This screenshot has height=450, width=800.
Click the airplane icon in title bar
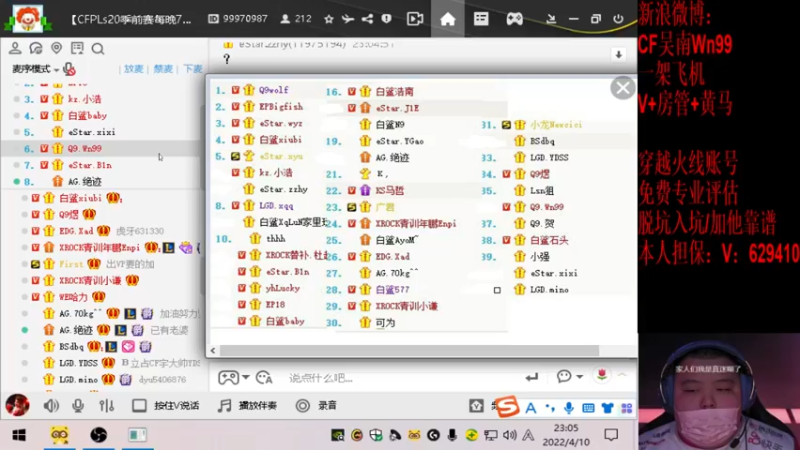[x=348, y=19]
